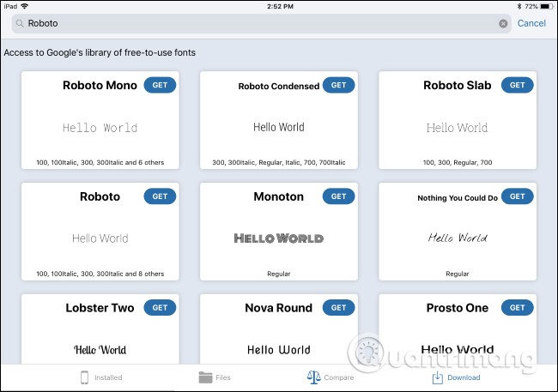This screenshot has height=392, width=558.
Task: Get the Lobster Two font
Action: pos(160,308)
